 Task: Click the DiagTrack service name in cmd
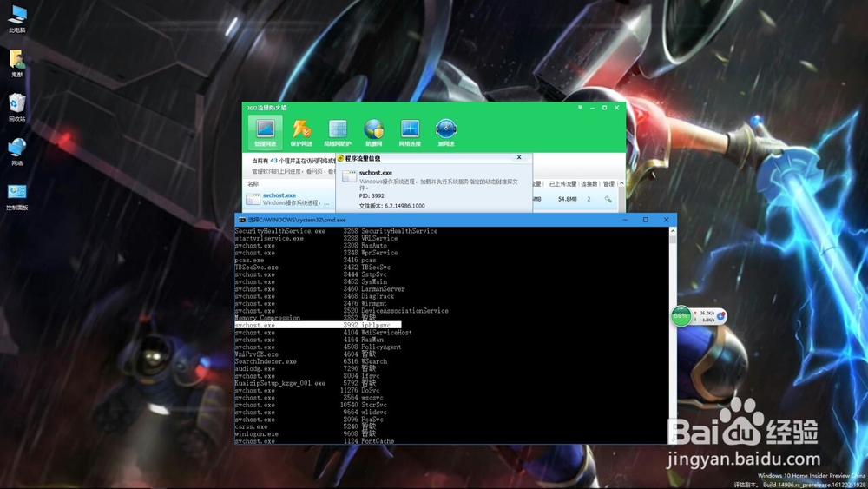pos(378,295)
